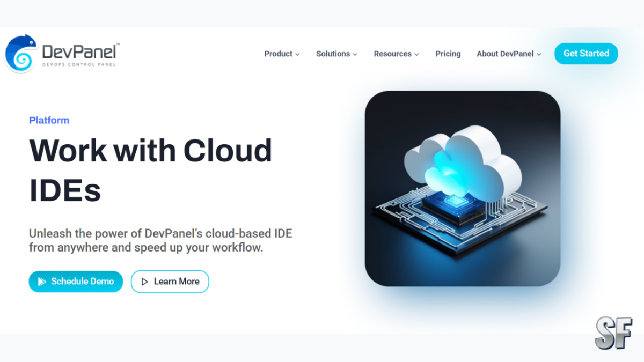644x362 pixels.
Task: Click the play icon inside Schedule Demo
Action: click(43, 282)
